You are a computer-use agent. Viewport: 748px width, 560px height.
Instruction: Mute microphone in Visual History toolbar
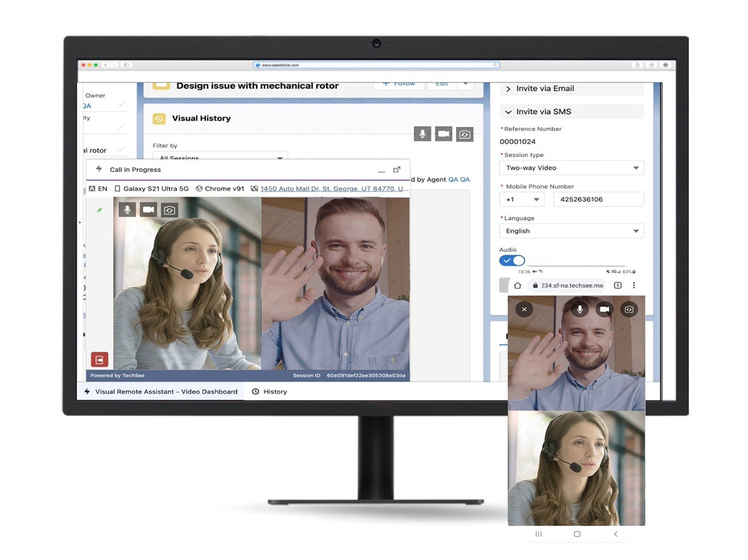[422, 134]
